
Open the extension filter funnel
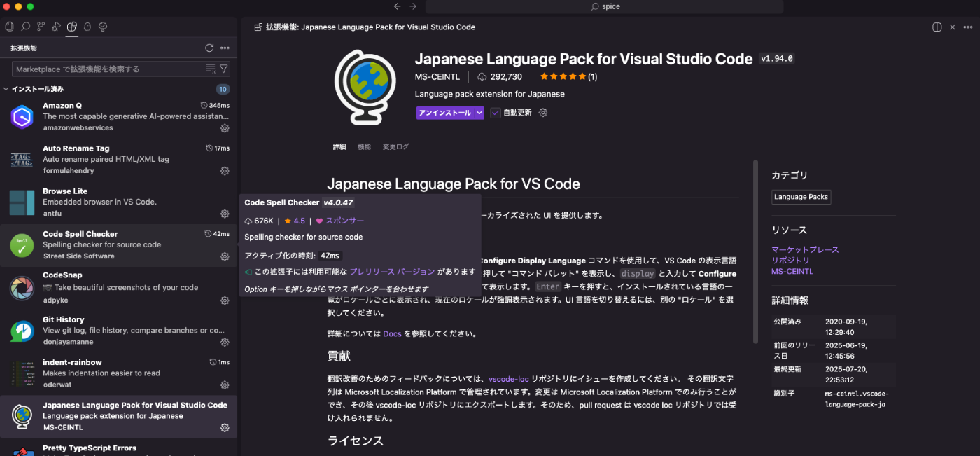coord(224,69)
